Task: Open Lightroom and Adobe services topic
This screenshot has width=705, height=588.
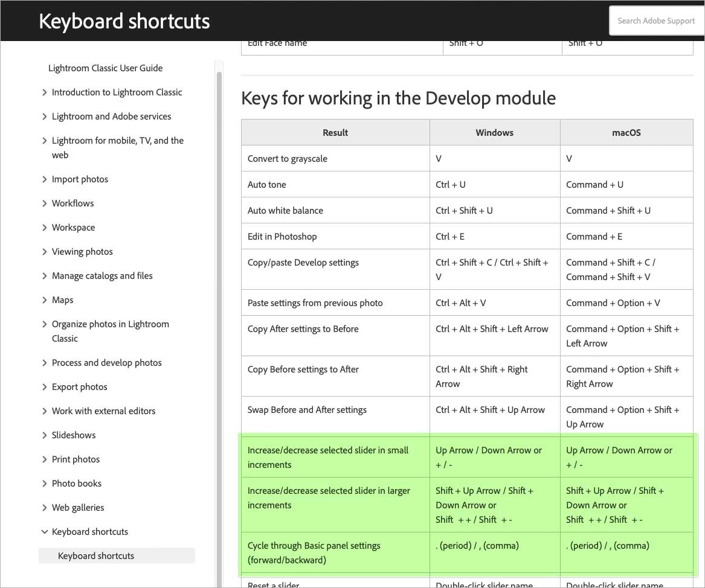Action: pyautogui.click(x=112, y=117)
